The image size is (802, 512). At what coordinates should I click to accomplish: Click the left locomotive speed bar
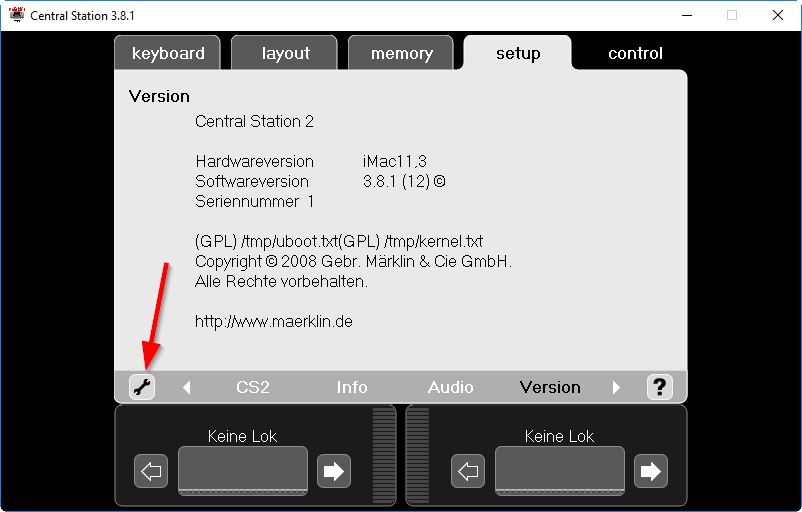pos(384,455)
